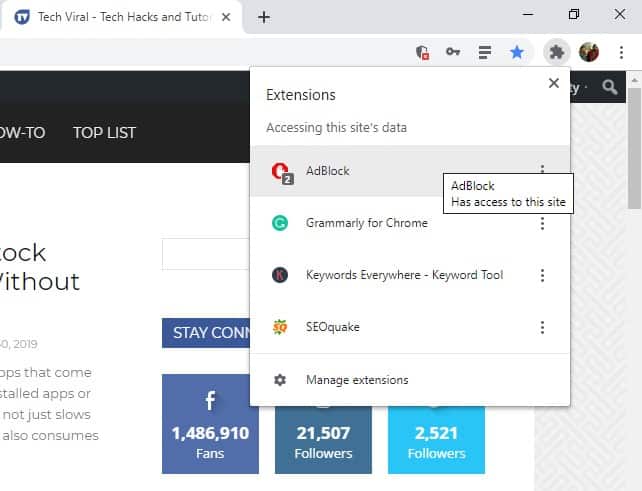The image size is (642, 491).
Task: Restore down the Chrome window
Action: 574,14
